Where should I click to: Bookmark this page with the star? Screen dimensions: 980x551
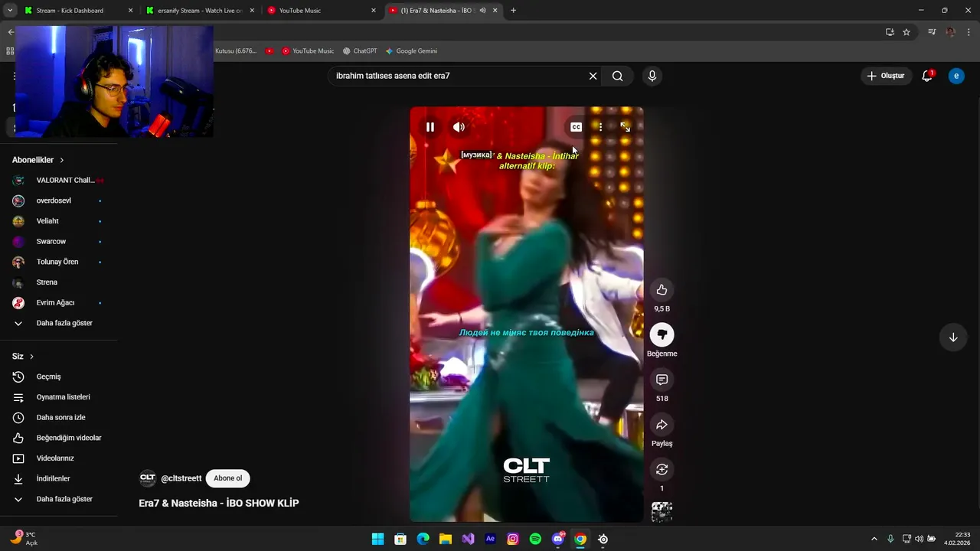click(906, 32)
